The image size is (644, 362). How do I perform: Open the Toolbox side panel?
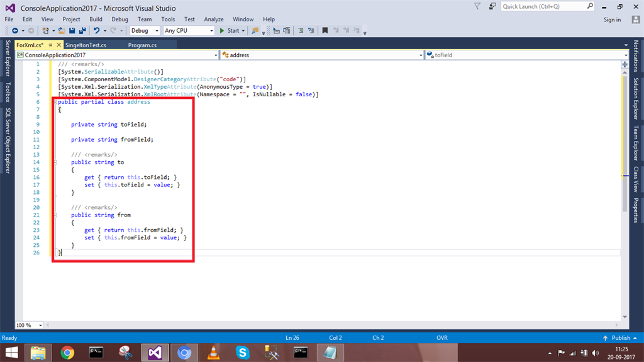click(8, 92)
